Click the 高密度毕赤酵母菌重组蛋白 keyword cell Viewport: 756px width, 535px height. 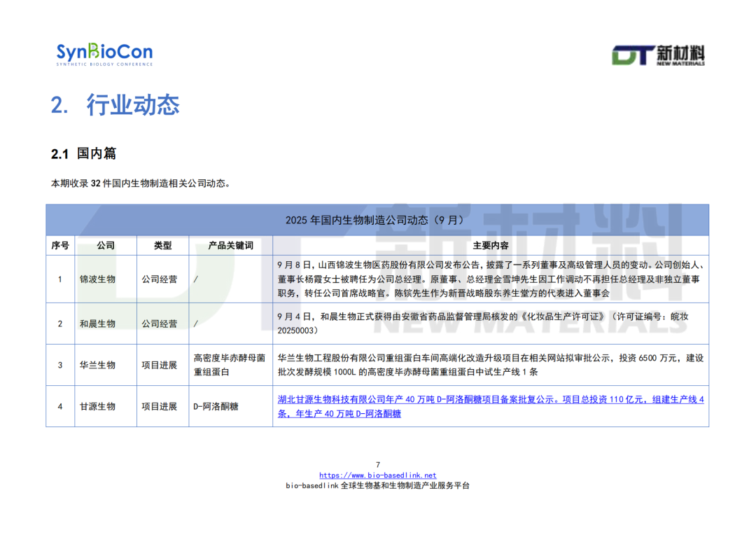tap(230, 365)
